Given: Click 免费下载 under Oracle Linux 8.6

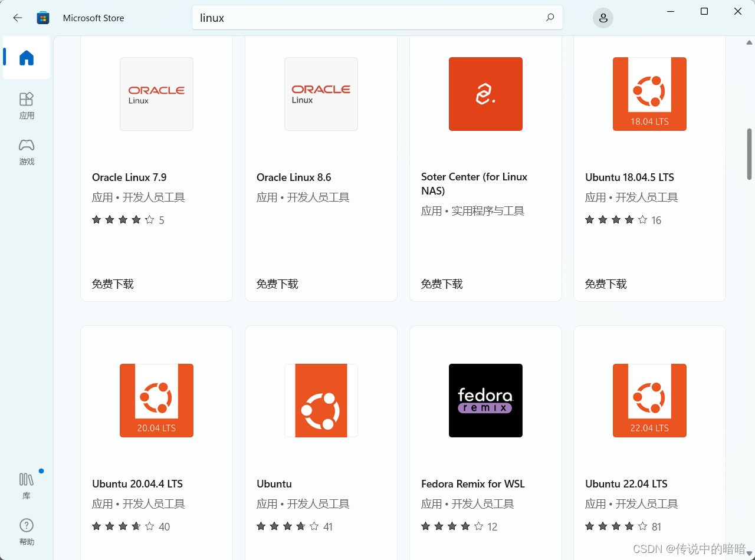Looking at the screenshot, I should (277, 284).
